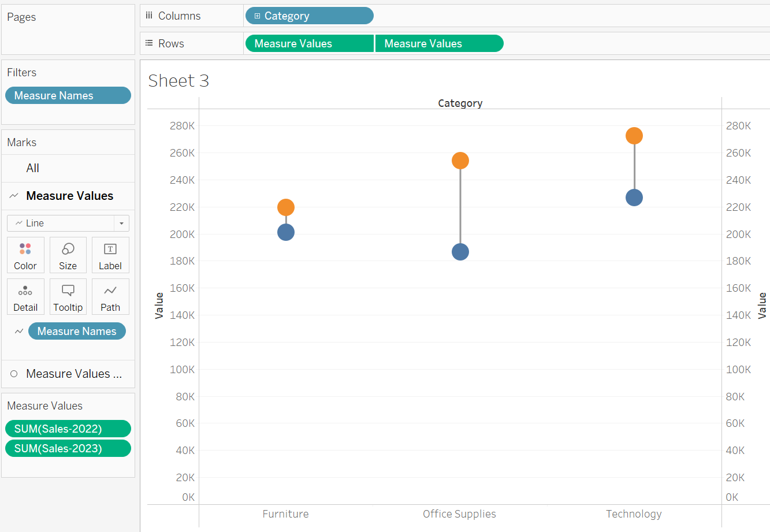The height and width of the screenshot is (532, 770).
Task: Open the Detail mark property
Action: tap(25, 296)
